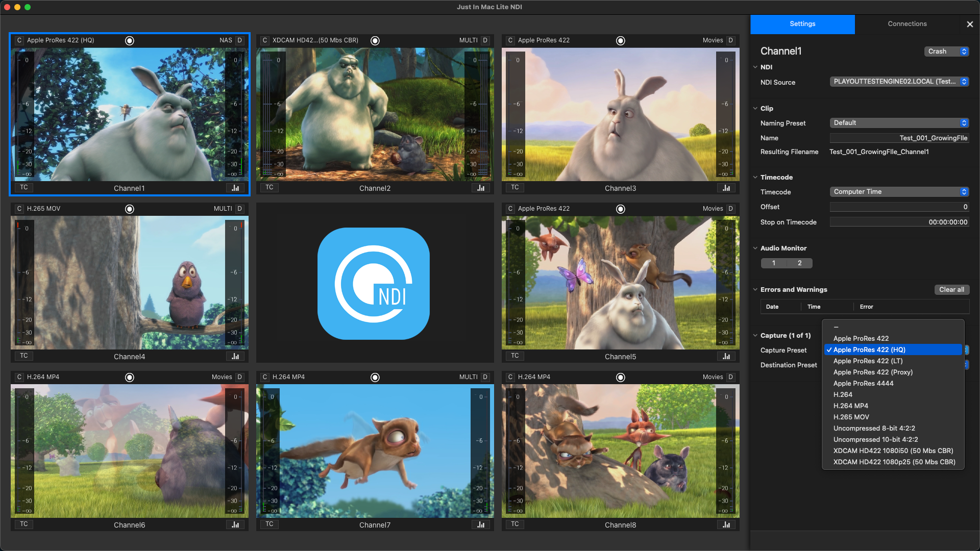Screen dimensions: 980x551
Task: Click the clip Name input field
Action: click(x=899, y=138)
